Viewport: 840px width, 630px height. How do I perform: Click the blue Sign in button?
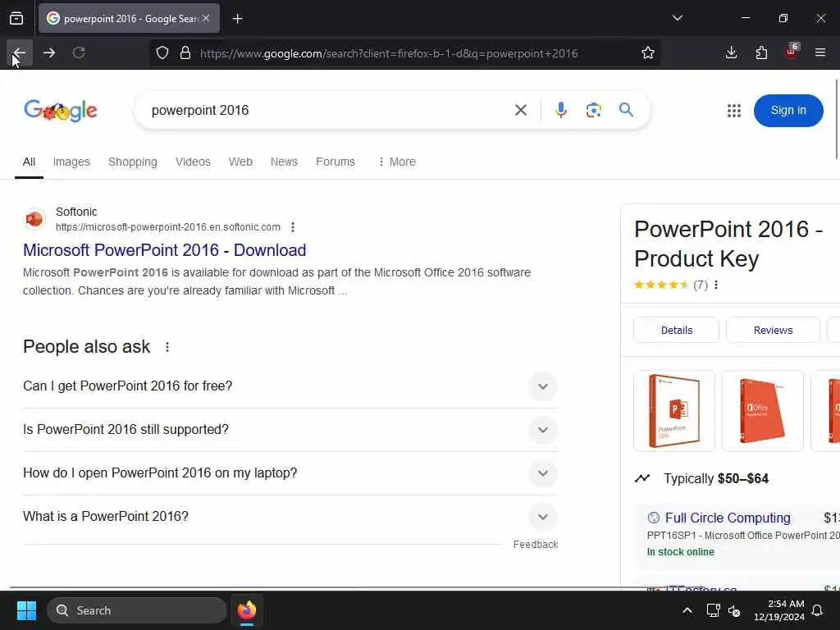click(x=788, y=111)
